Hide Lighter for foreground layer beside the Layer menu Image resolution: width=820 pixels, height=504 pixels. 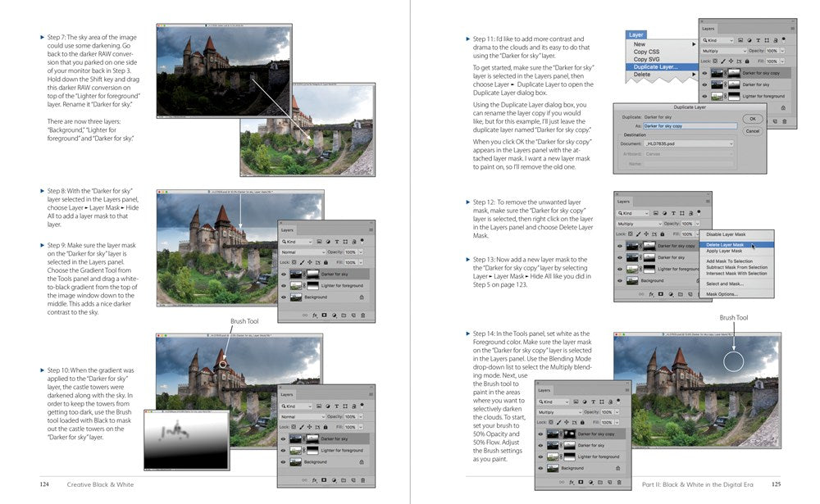tap(704, 96)
